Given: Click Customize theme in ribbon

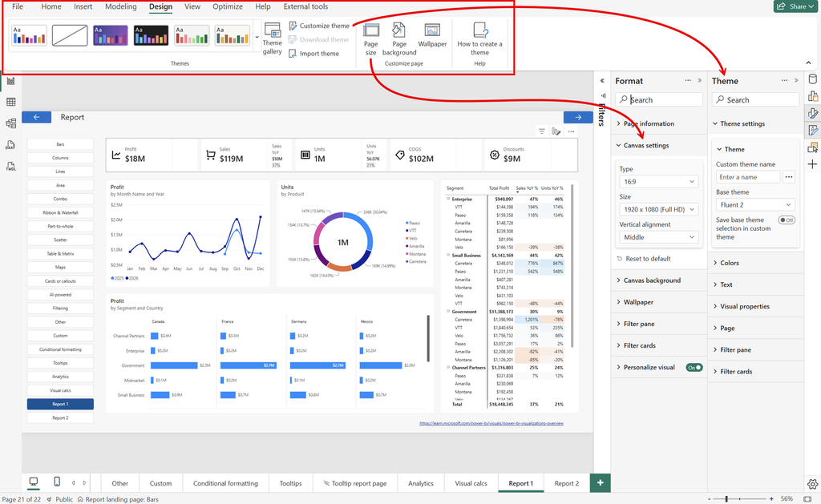Looking at the screenshot, I should 319,26.
